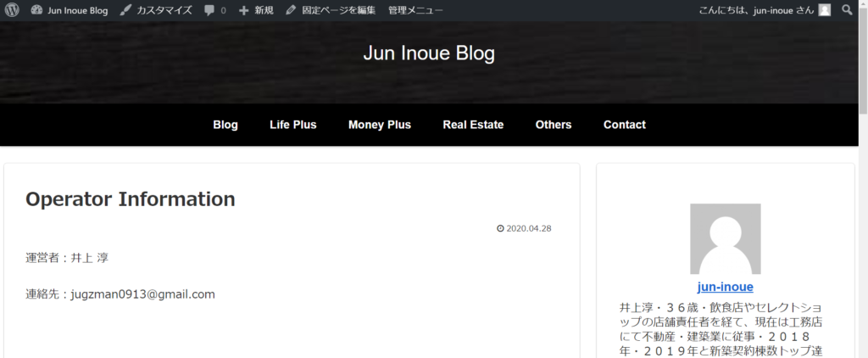The image size is (868, 358).
Task: Click 固定ページを編集 to edit page
Action: click(331, 10)
